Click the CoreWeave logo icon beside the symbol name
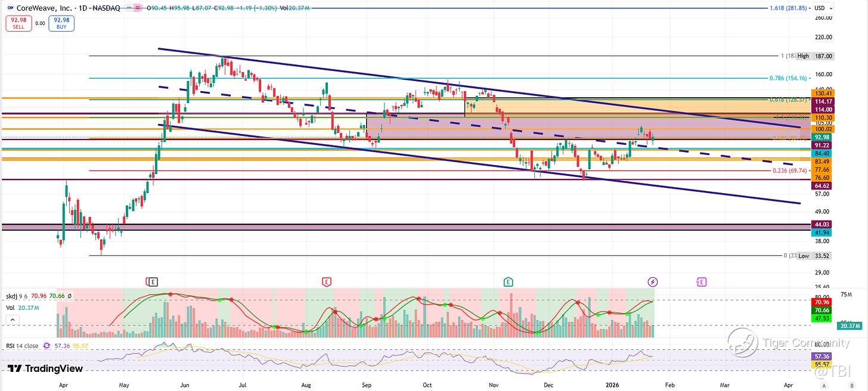The image size is (868, 391). click(10, 8)
